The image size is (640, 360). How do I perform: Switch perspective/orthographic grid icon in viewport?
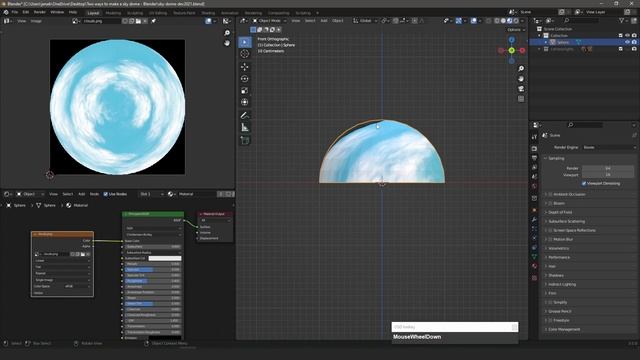[521, 99]
